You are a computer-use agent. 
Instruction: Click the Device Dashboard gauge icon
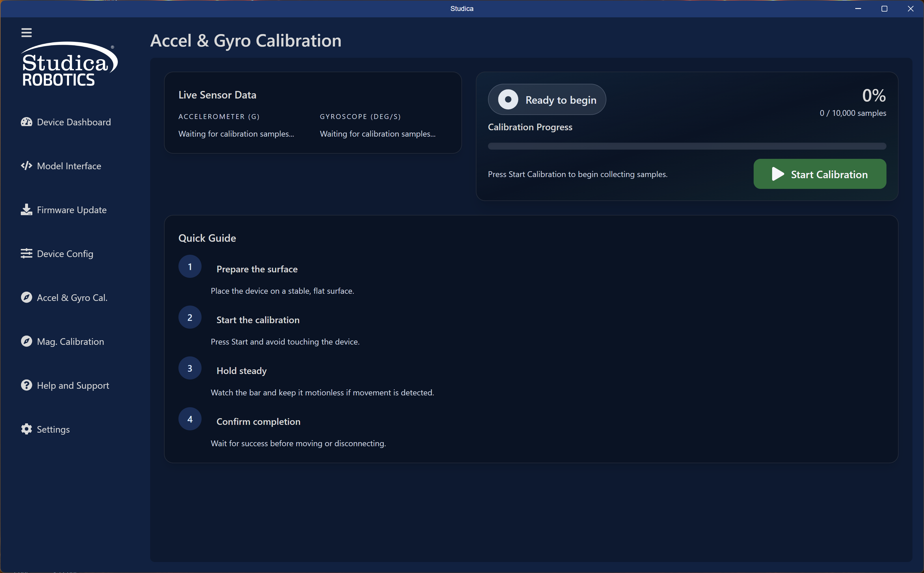coord(26,122)
